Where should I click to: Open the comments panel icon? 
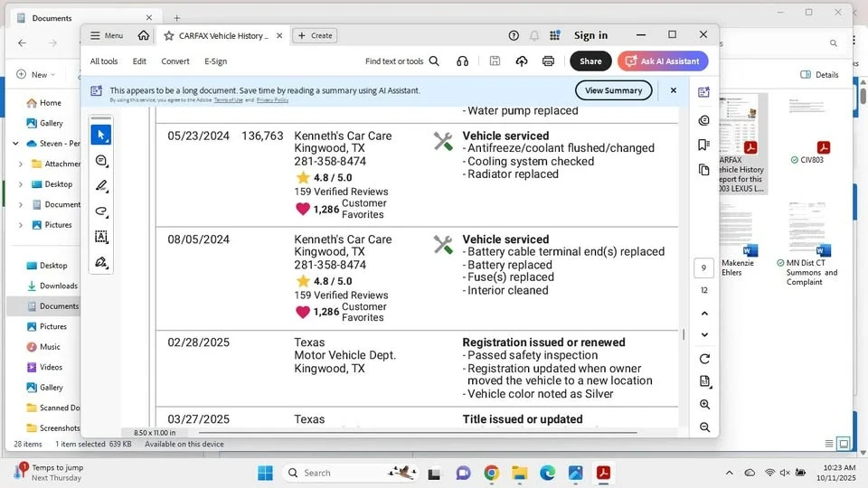703,120
